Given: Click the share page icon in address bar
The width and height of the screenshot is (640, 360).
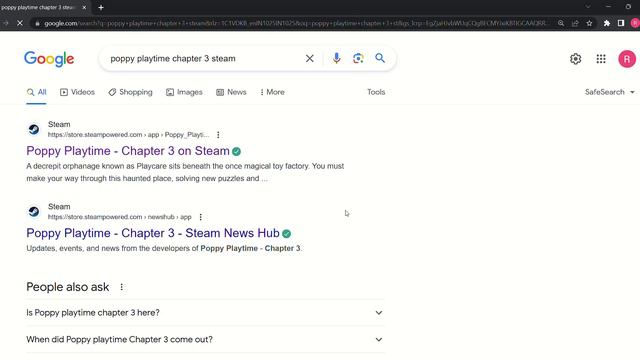Looking at the screenshot, I should [x=575, y=23].
